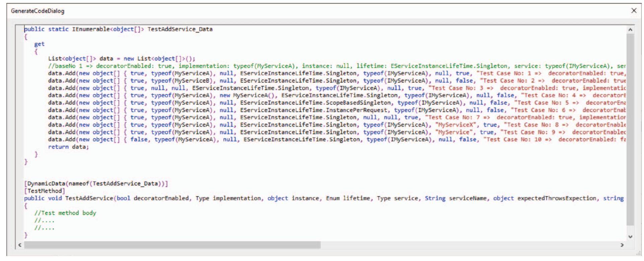
Task: Click the horizontal scrollbar right arrow
Action: pos(622,245)
